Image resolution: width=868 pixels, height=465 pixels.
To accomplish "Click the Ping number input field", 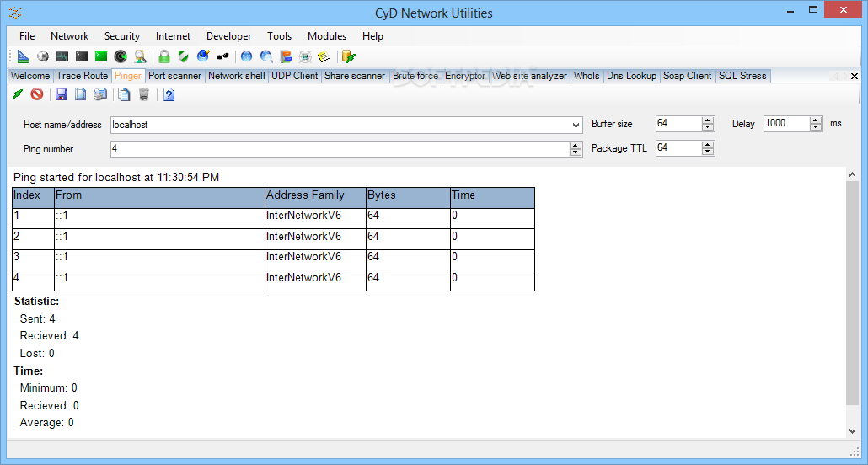I will (x=340, y=148).
